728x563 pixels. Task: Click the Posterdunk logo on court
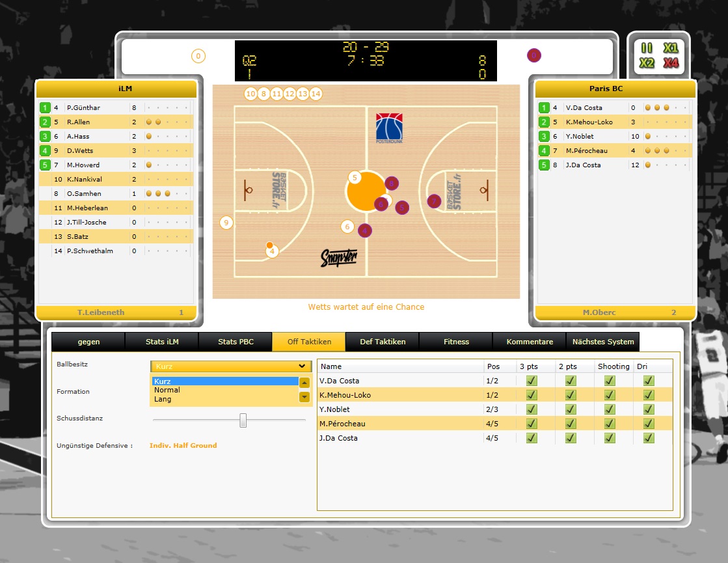(x=389, y=128)
